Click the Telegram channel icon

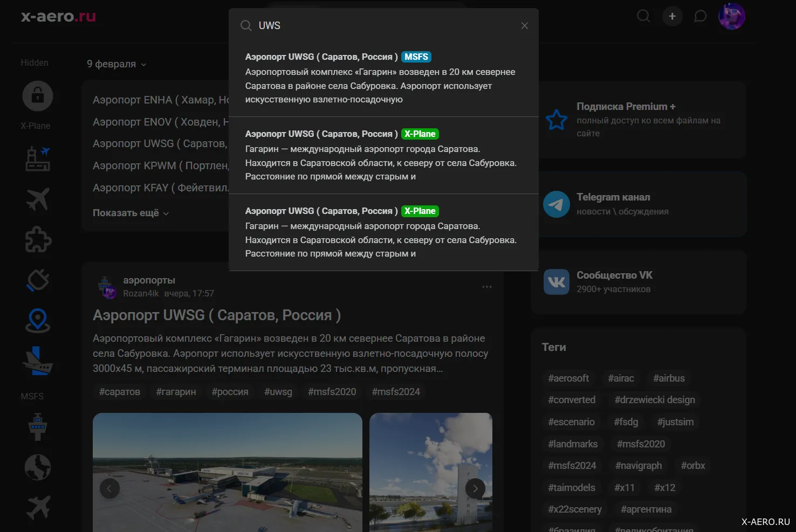click(x=557, y=204)
